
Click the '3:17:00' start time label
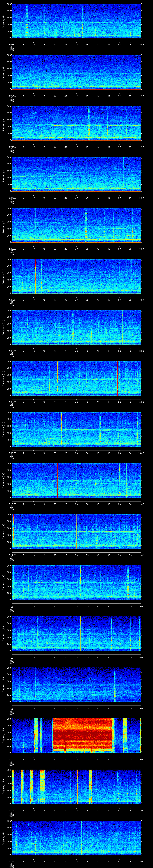tap(12, 861)
